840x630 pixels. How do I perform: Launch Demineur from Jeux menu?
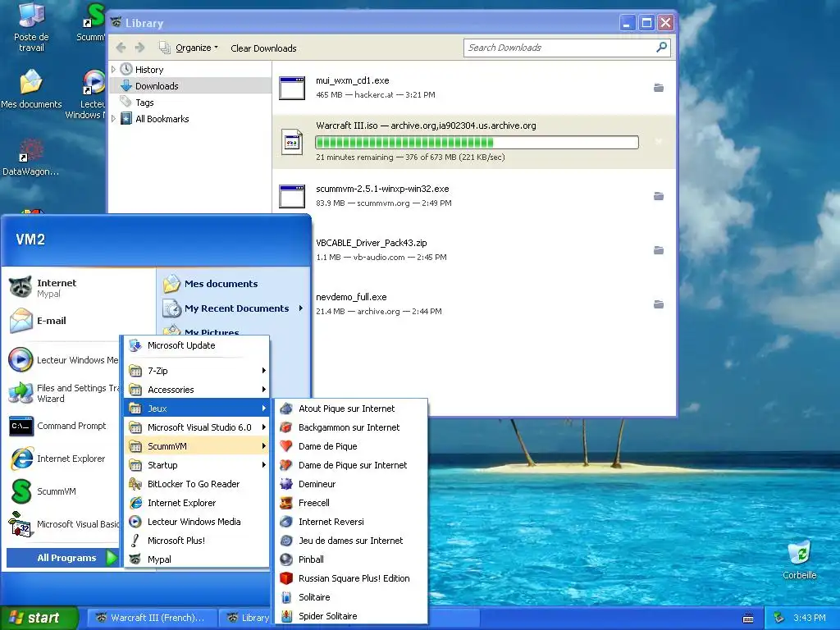351,484
